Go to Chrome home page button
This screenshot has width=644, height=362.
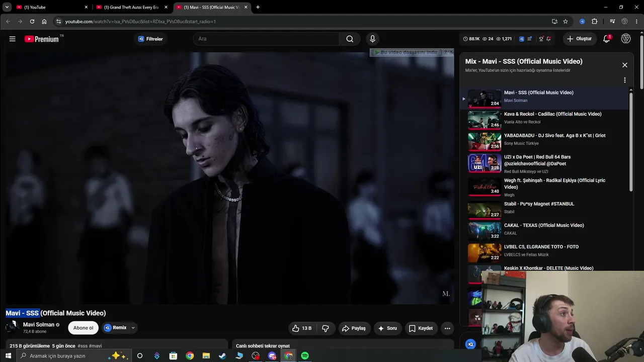[44, 22]
